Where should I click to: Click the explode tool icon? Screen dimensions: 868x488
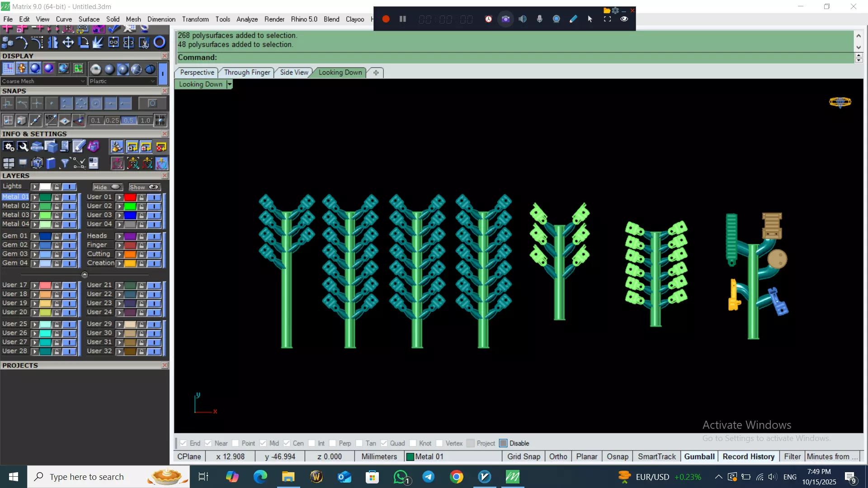point(98,42)
